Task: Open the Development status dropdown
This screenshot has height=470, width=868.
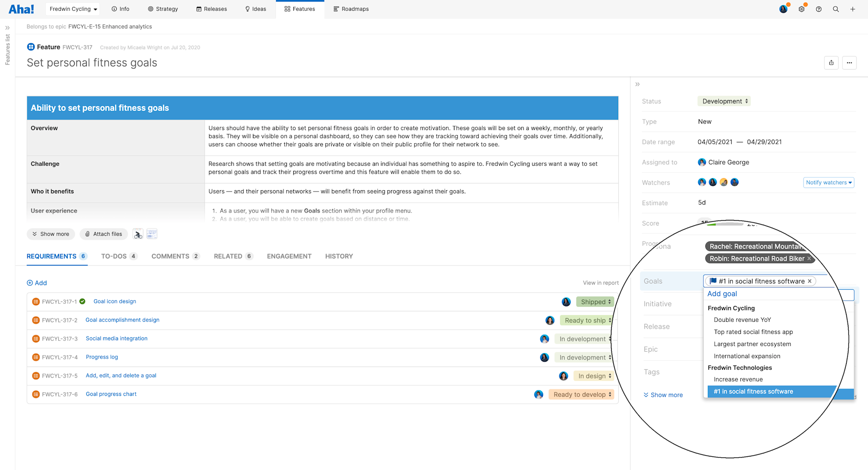Action: click(x=724, y=101)
